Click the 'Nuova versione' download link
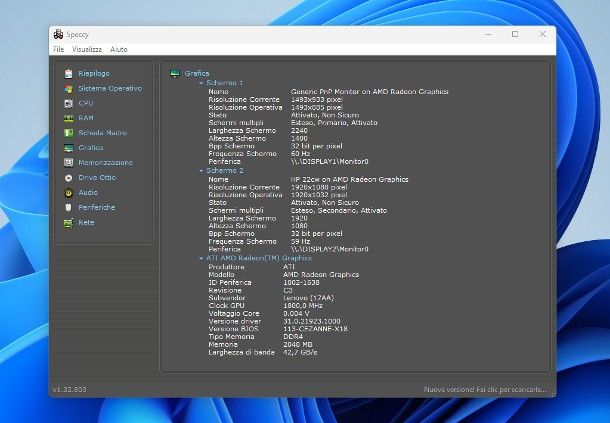Viewport: 610px width, 423px height. click(x=484, y=388)
